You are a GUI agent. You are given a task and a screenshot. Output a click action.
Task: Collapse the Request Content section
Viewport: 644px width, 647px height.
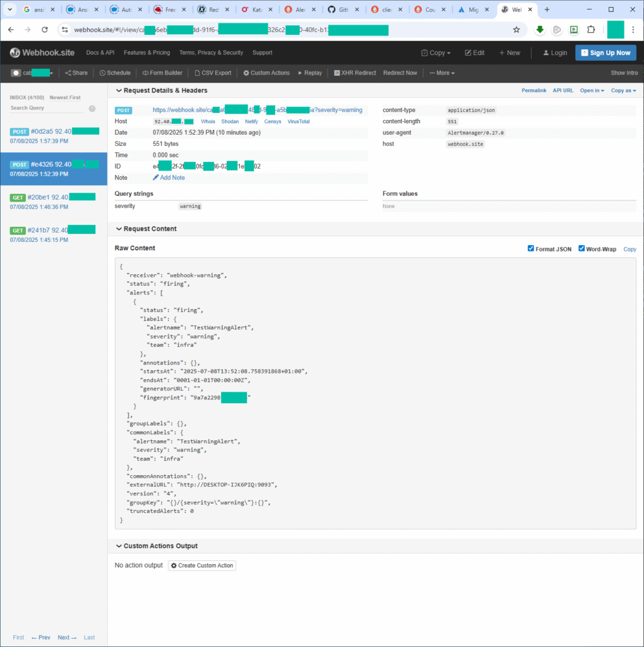(x=146, y=229)
